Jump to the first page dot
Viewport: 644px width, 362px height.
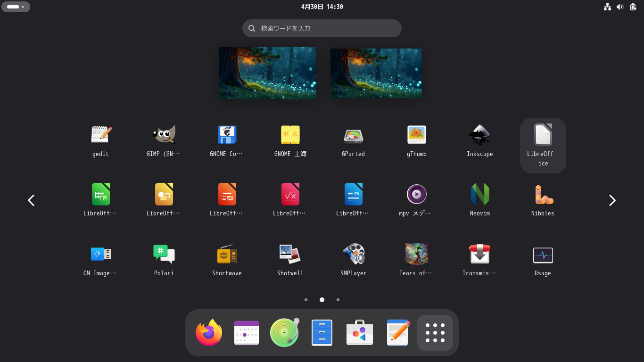click(306, 299)
